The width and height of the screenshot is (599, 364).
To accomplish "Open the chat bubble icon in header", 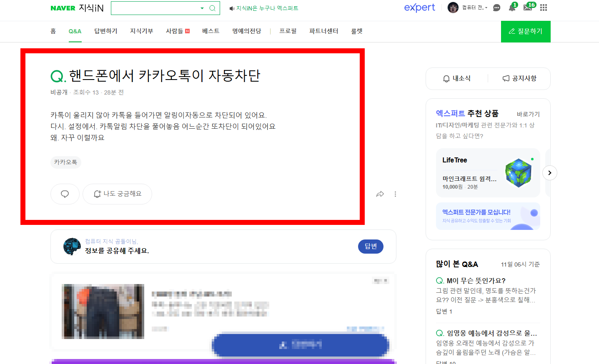I will coord(496,7).
